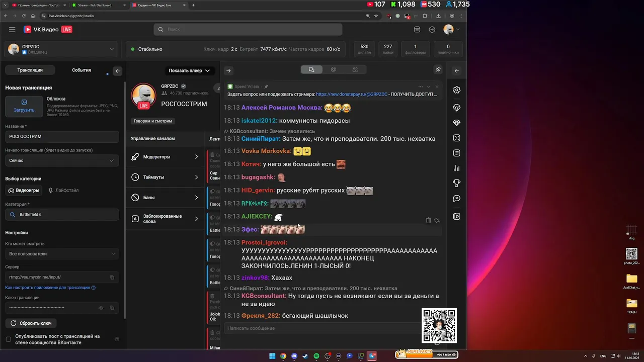The height and width of the screenshot is (362, 644).
Task: Click first diamond icon in right sidebar
Action: (457, 108)
